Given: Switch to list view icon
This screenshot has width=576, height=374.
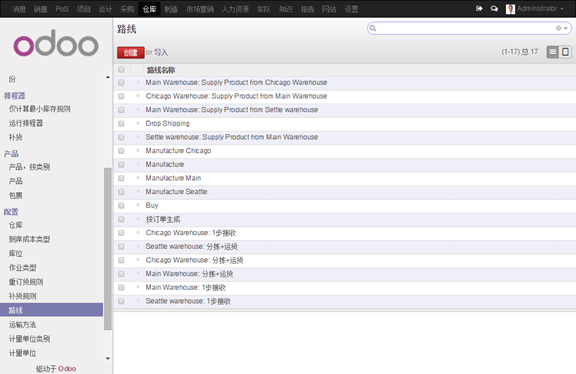Looking at the screenshot, I should point(552,52).
